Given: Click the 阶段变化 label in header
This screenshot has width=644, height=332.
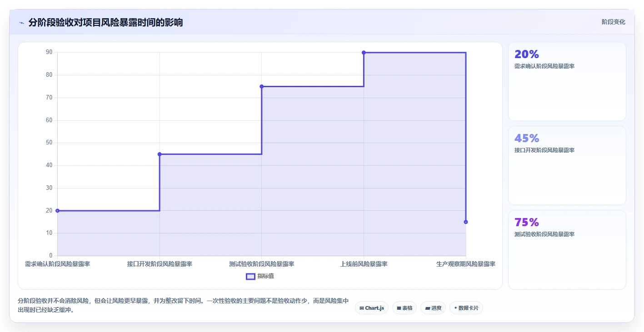Looking at the screenshot, I should pyautogui.click(x=613, y=22).
